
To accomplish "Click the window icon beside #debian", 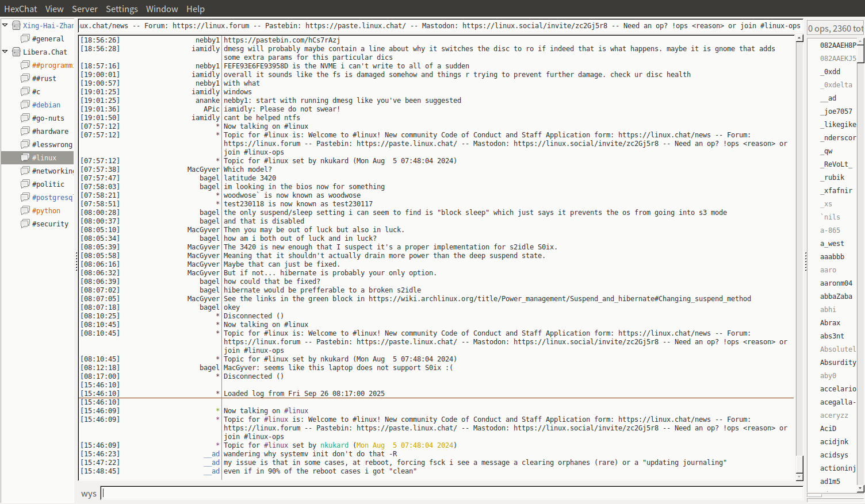I will click(x=25, y=105).
